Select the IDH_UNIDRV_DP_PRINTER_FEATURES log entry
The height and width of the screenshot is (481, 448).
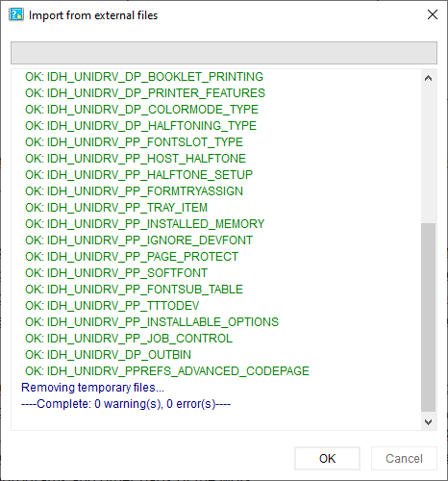click(x=145, y=93)
